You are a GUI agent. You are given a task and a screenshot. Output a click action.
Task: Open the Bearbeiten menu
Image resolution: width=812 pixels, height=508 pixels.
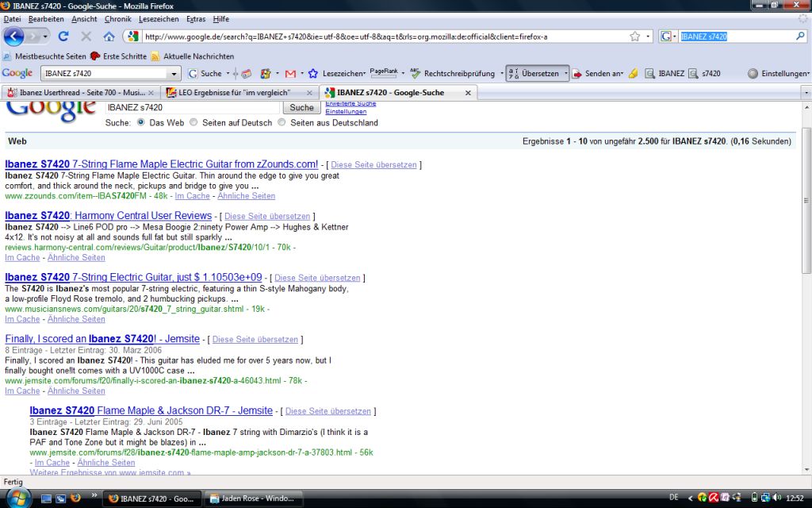pos(46,19)
